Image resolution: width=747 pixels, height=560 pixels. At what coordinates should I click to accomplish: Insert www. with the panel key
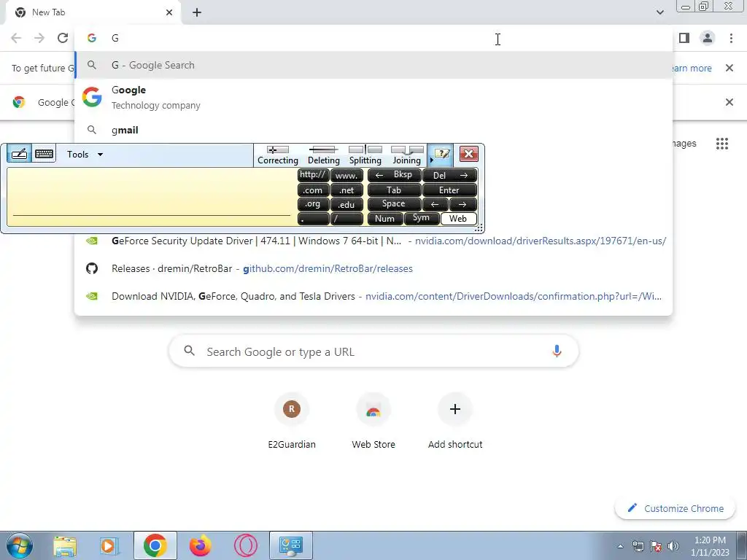pos(347,175)
